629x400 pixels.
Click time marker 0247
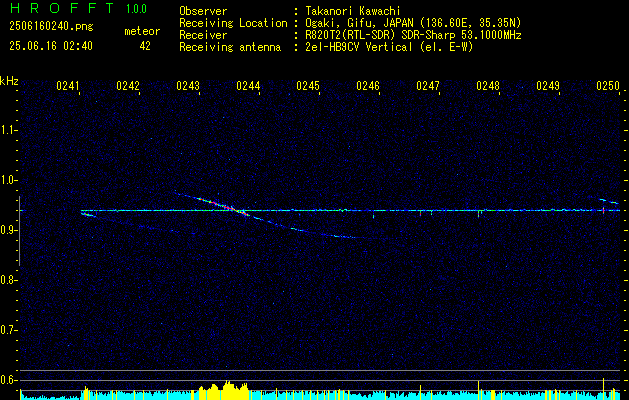[x=428, y=86]
